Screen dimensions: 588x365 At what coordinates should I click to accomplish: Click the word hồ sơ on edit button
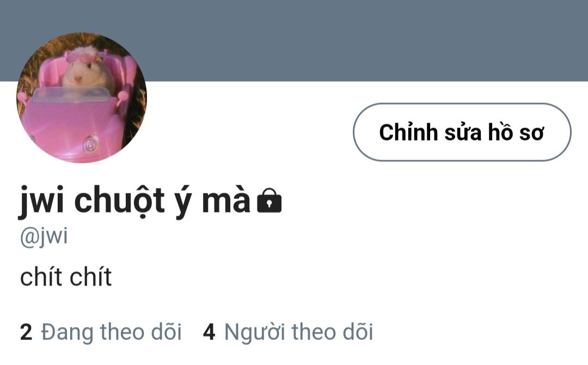tap(516, 132)
